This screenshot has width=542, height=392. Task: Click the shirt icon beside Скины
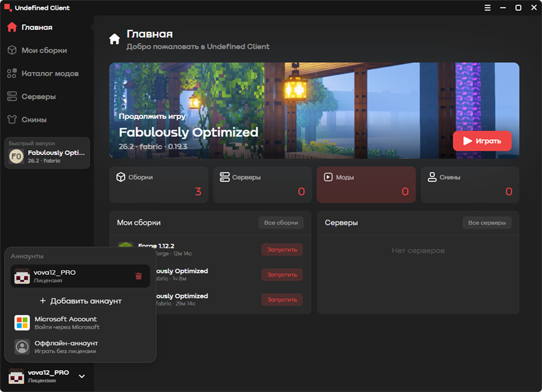pos(12,119)
